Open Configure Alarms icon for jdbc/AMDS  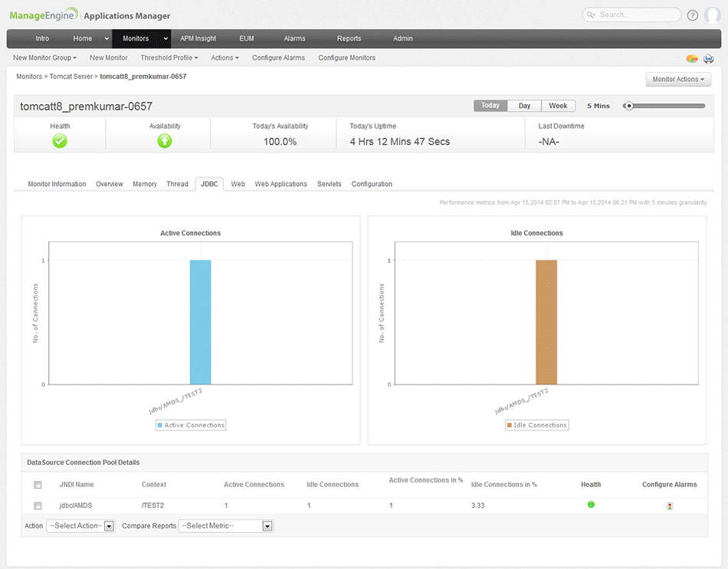click(670, 506)
